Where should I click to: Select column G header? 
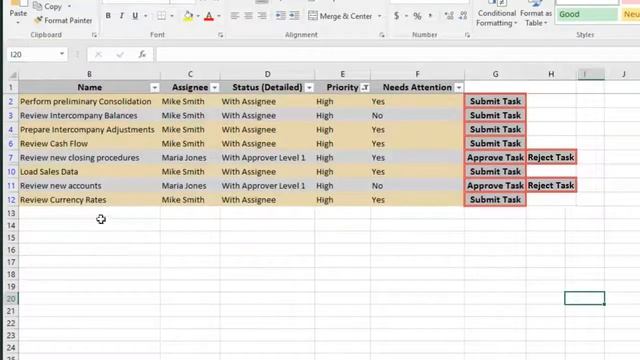(x=495, y=74)
